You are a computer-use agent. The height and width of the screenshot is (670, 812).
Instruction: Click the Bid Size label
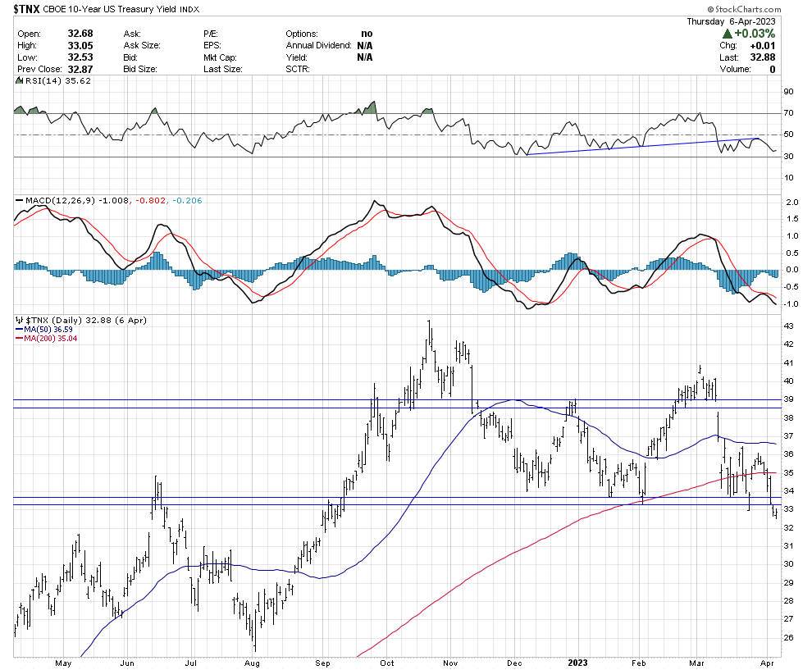pyautogui.click(x=139, y=70)
